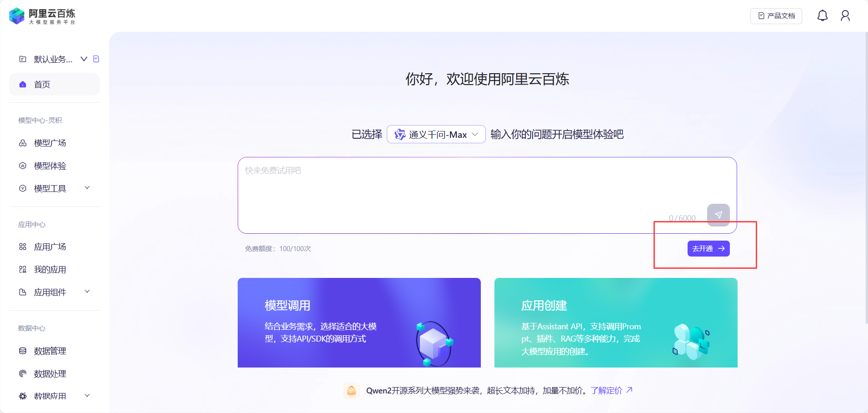The height and width of the screenshot is (413, 868).
Task: Click the 默认业务 workspace list icon
Action: [x=23, y=59]
